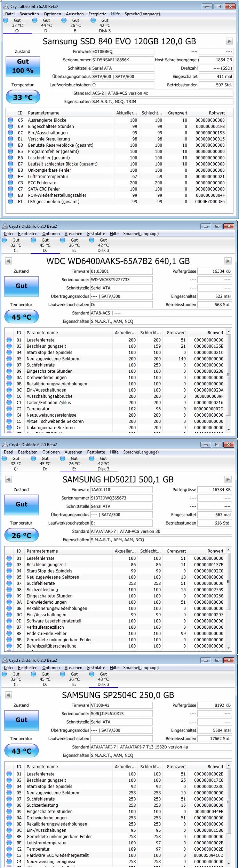Screen dimensions: 239x868
Task: Click the Gut health button in SAMSUNG SP2504C window
Action: [22, 720]
